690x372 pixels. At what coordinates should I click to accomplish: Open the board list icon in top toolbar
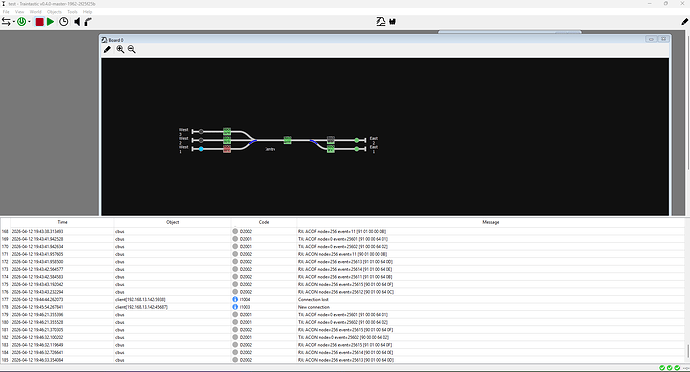(381, 22)
